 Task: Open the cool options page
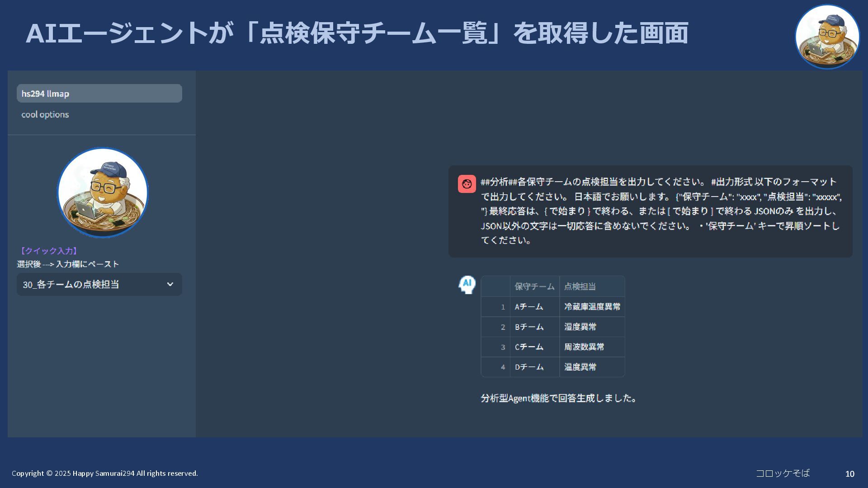[45, 115]
